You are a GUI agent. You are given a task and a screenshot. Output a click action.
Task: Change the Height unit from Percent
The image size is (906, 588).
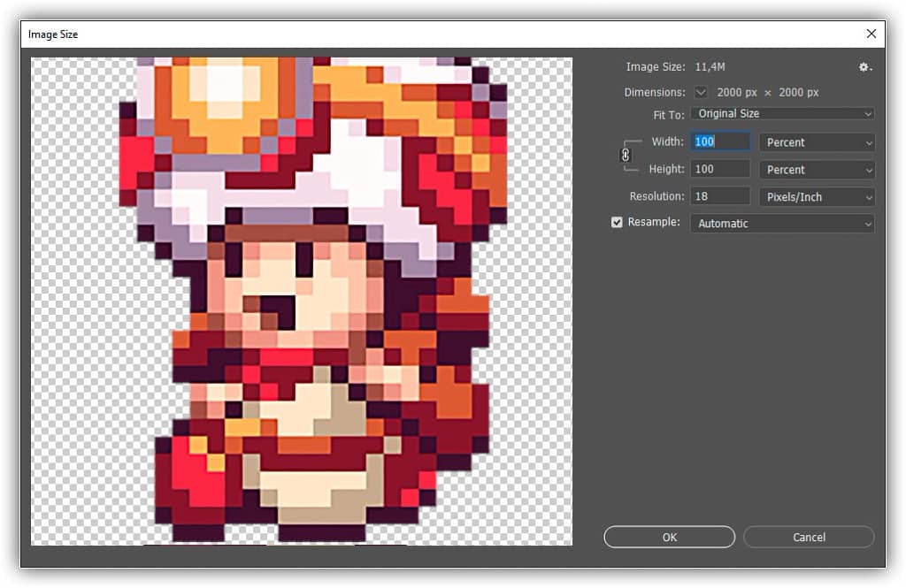(x=817, y=170)
